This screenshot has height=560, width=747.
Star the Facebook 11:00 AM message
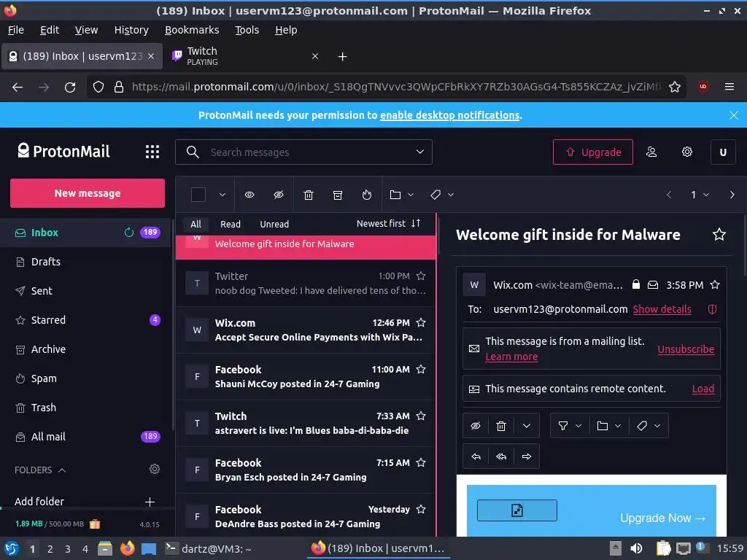(421, 369)
